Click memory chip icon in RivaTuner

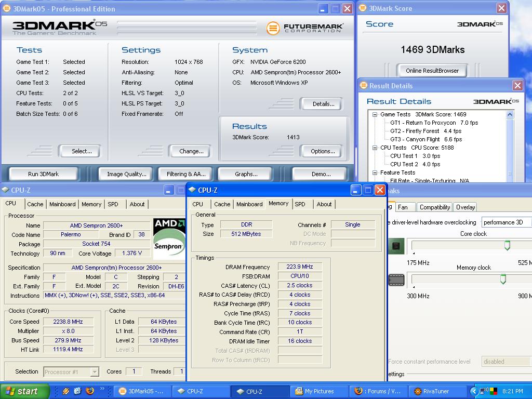pos(396,280)
